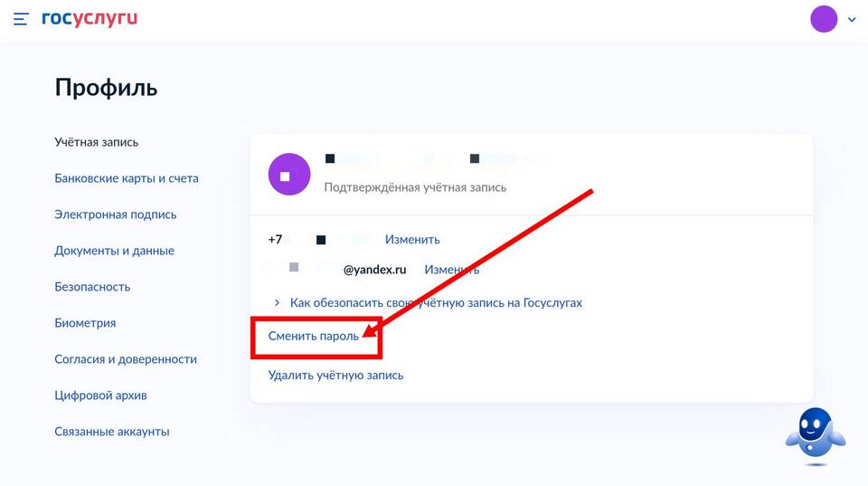Go to 'Связанные аккаунты' section
Screen dimensions: 868x486
click(112, 432)
